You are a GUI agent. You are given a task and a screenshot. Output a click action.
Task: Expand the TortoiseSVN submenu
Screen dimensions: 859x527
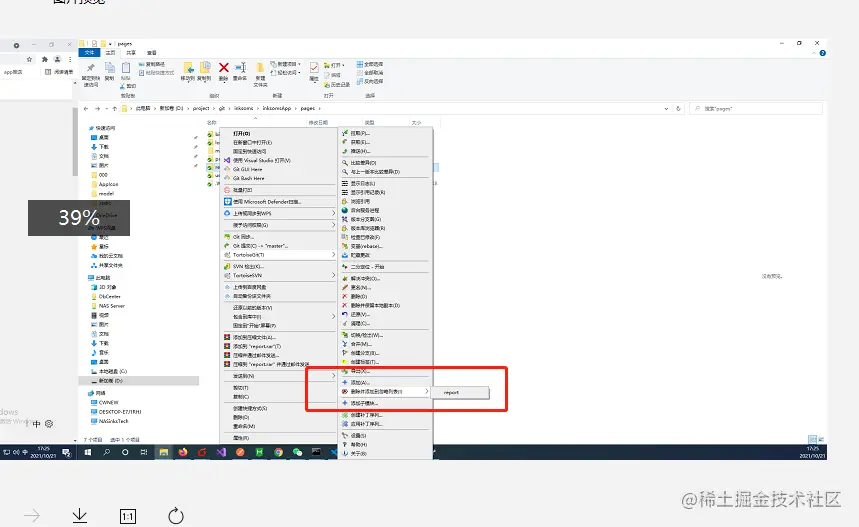click(x=279, y=276)
